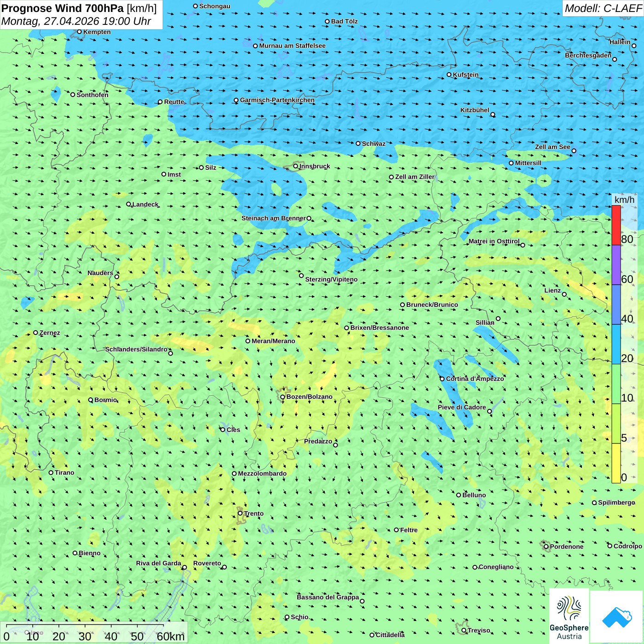Click the Lienz city marker
This screenshot has height=644, width=644.
pyautogui.click(x=564, y=294)
